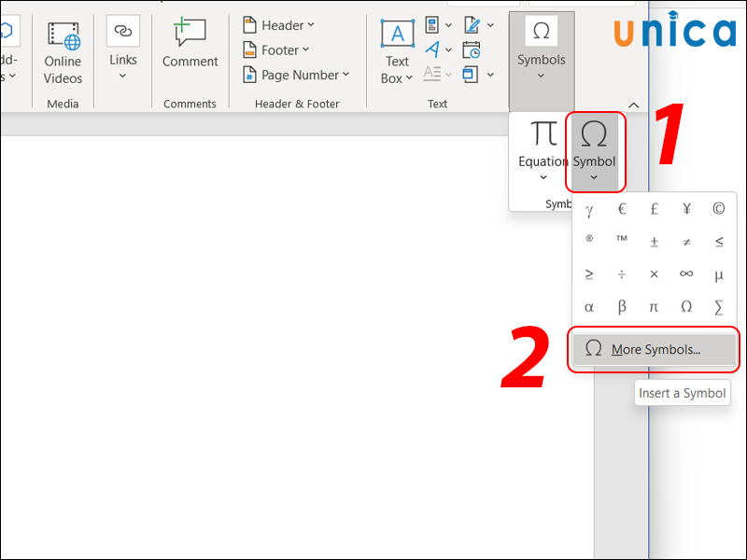The width and height of the screenshot is (747, 560).
Task: Open the Links dropdown in the ribbon
Action: (123, 48)
